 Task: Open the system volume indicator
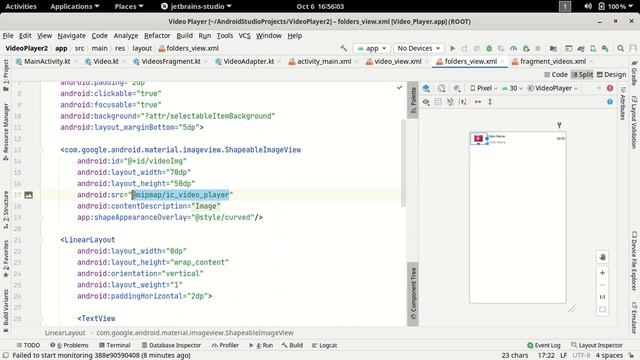(x=588, y=6)
